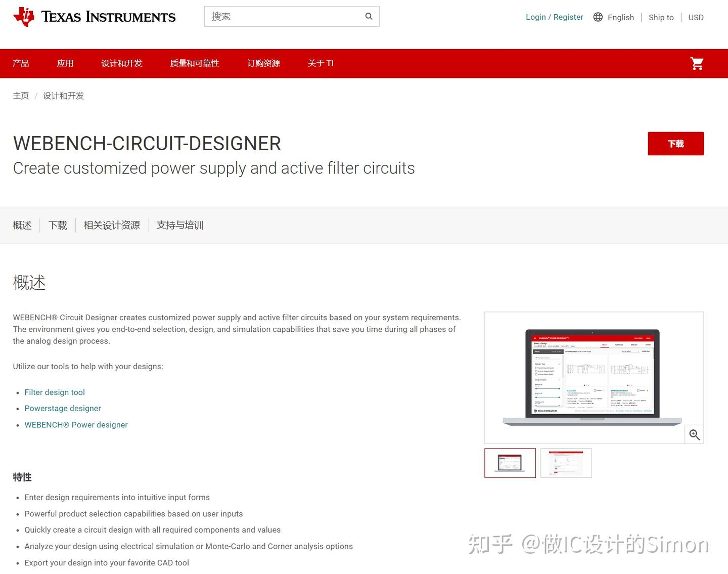Screen dimensions: 728x574
Task: Open the USD currency selector
Action: pos(696,17)
